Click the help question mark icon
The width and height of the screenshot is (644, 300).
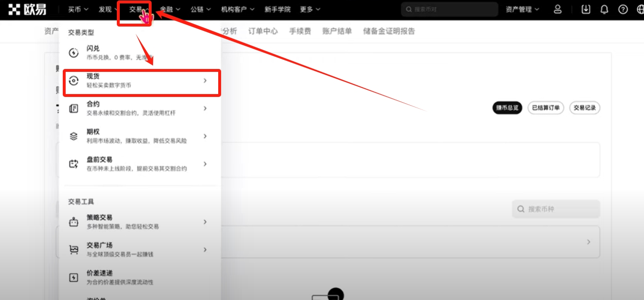pyautogui.click(x=623, y=9)
